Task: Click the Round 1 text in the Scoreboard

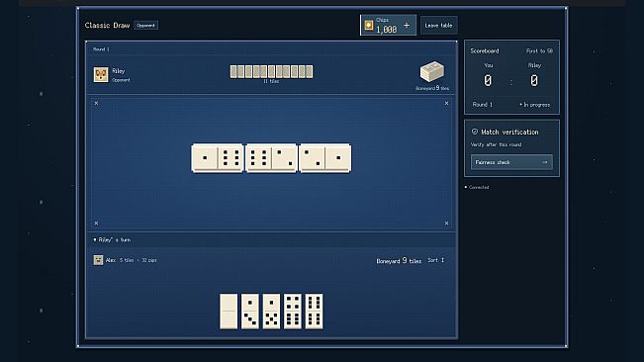Action: point(482,105)
